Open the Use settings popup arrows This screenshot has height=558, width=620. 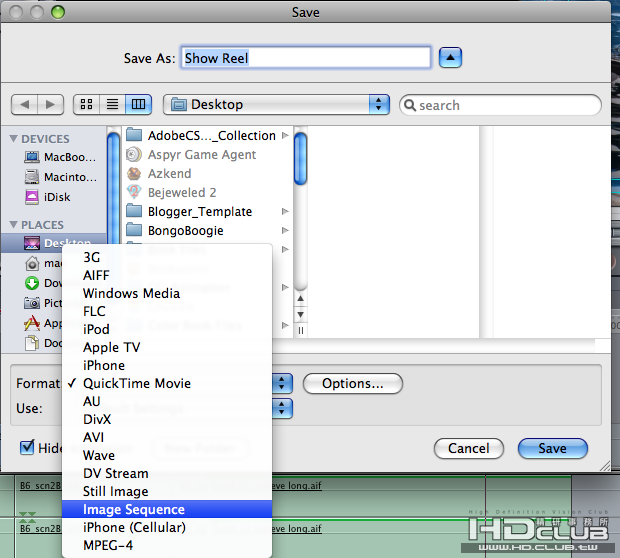[282, 408]
